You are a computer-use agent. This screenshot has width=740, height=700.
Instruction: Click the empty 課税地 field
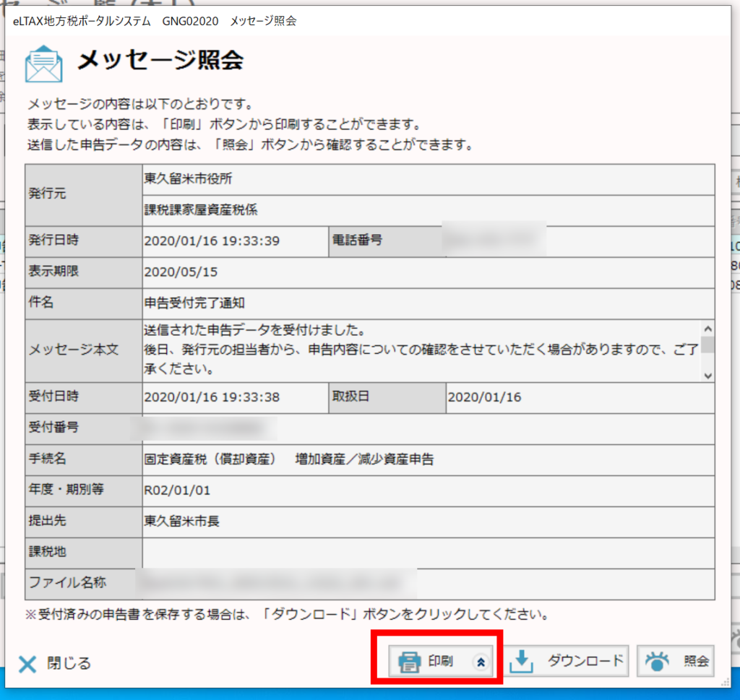coord(426,552)
